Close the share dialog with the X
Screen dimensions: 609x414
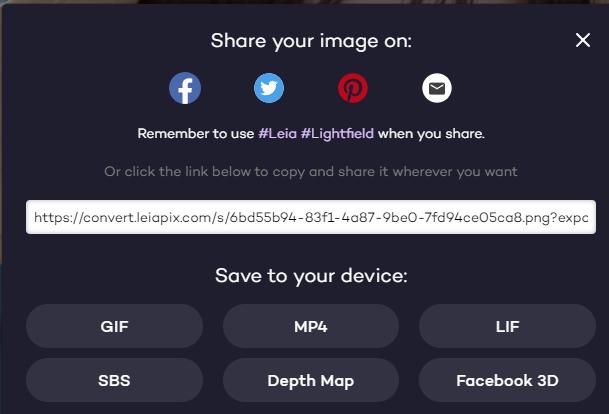pyautogui.click(x=583, y=40)
